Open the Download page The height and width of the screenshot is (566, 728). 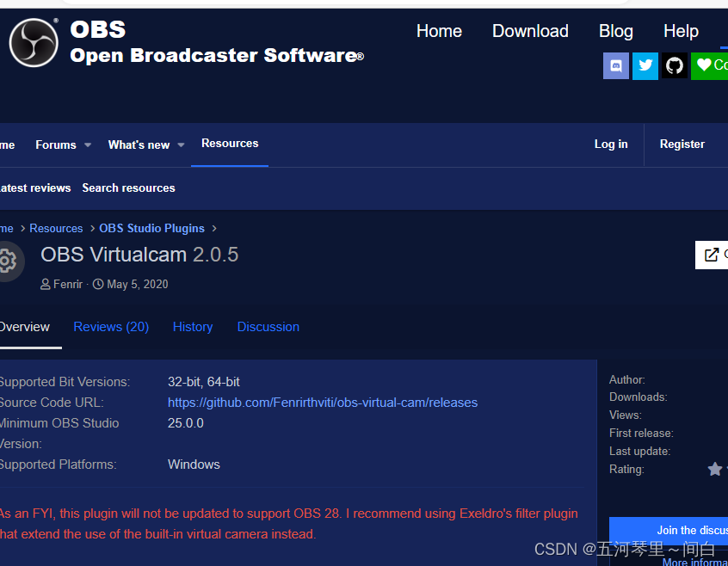tap(530, 31)
